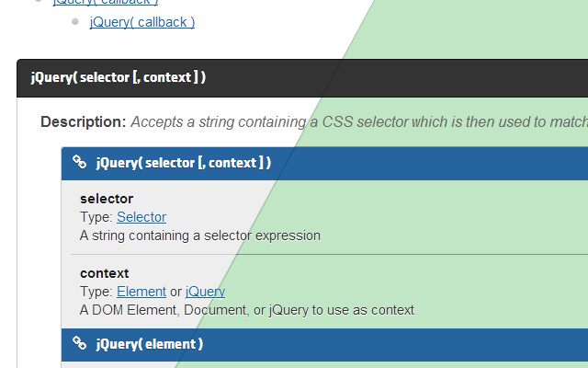Click the blue jQuery( element ) signature heading
The image size is (588, 368).
coord(149,344)
